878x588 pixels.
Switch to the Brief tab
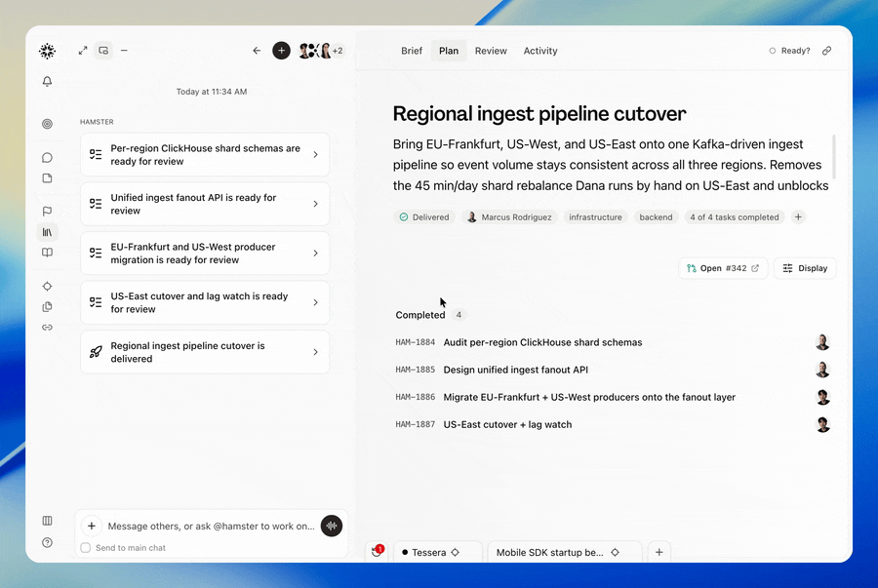pos(412,51)
